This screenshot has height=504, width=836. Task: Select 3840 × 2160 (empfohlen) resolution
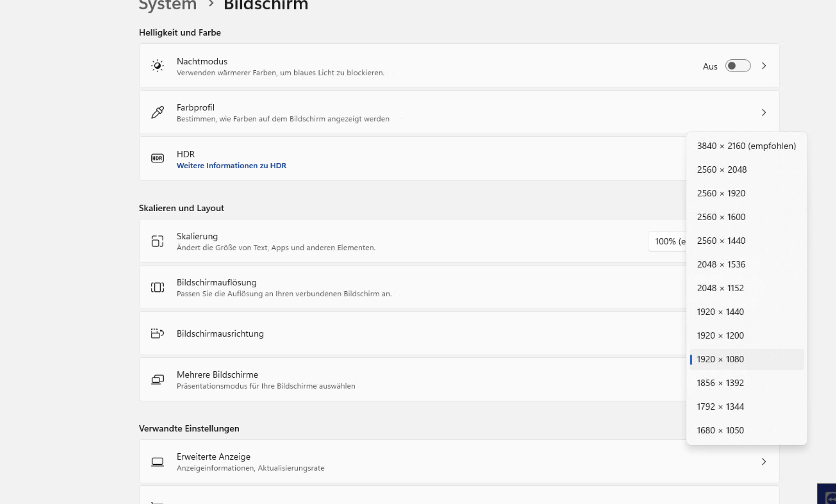(746, 146)
